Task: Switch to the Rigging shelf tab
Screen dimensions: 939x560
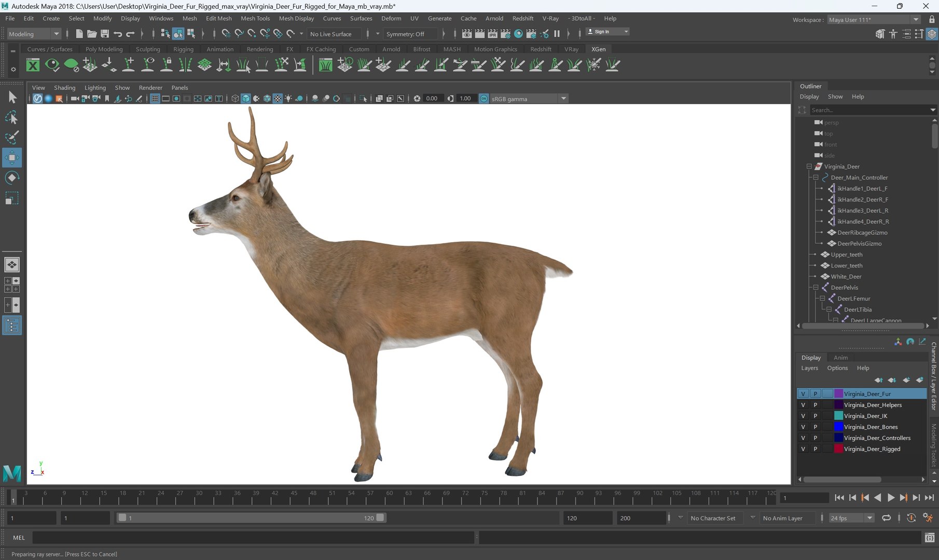Action: (183, 49)
